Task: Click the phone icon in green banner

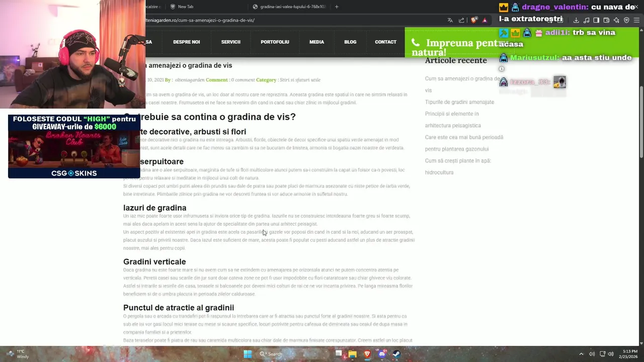Action: point(416,43)
